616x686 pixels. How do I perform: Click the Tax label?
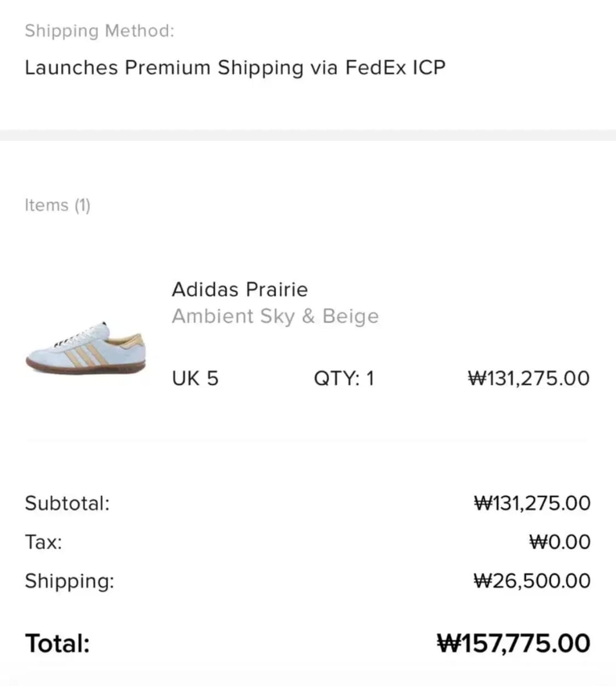point(43,542)
